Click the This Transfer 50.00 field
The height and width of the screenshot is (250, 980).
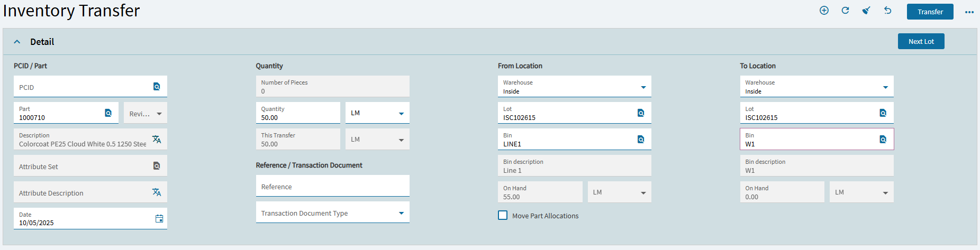pos(298,140)
